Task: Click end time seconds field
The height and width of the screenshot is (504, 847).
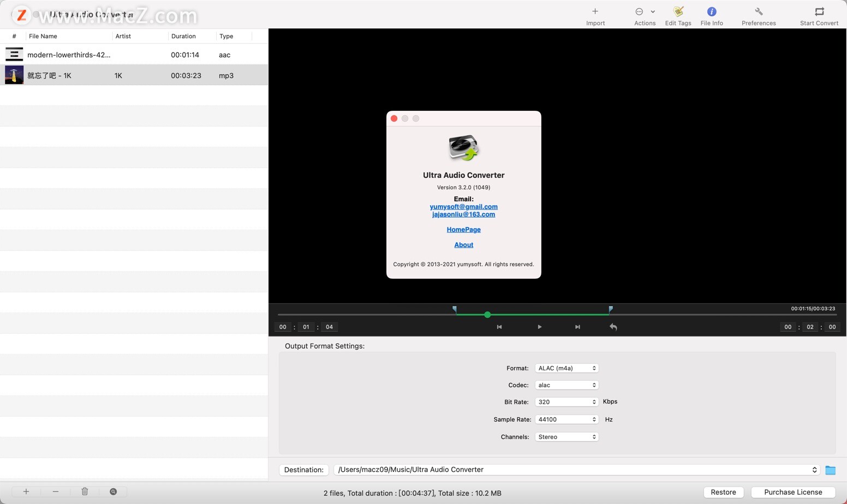Action: (832, 327)
